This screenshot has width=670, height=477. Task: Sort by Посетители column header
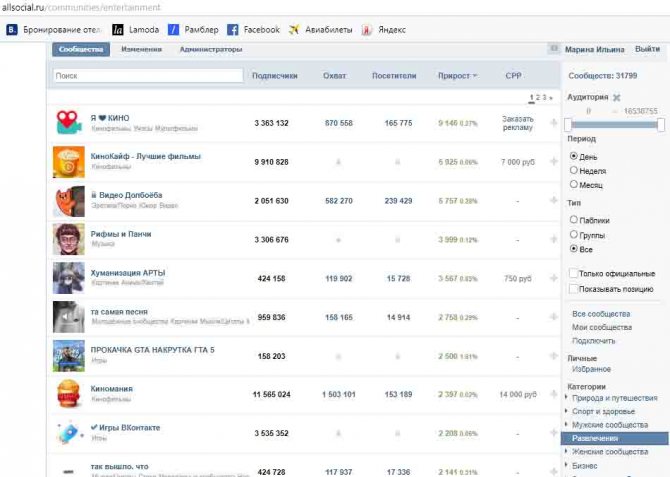coord(394,76)
